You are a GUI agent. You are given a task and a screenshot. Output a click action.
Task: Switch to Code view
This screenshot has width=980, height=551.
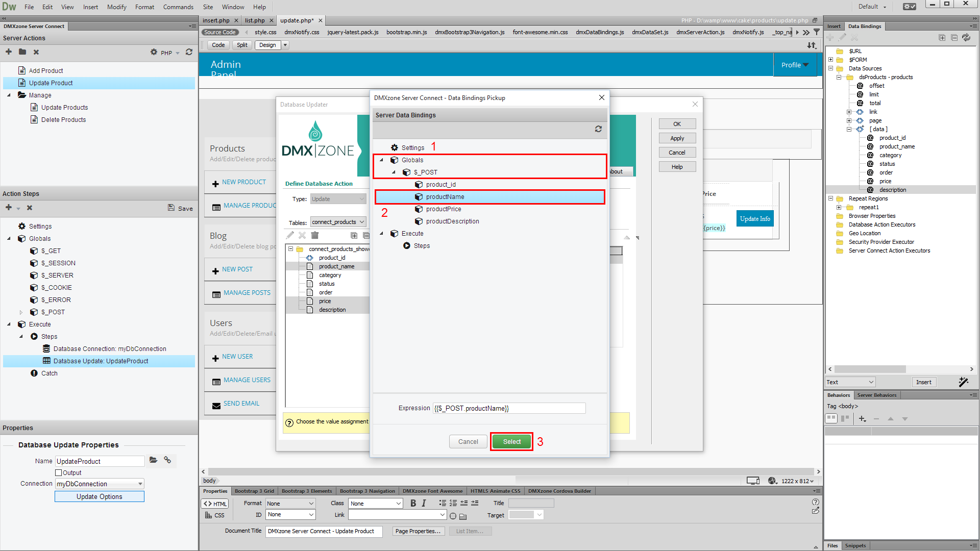click(218, 45)
